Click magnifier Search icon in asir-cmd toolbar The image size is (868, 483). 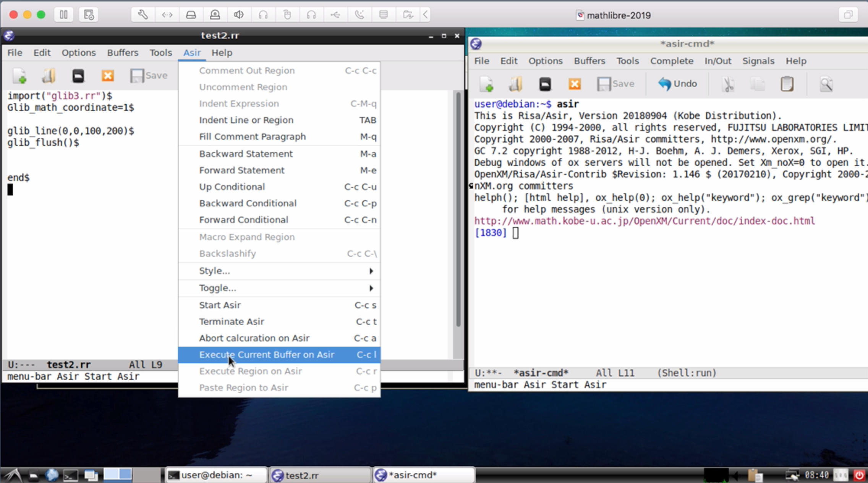click(826, 84)
